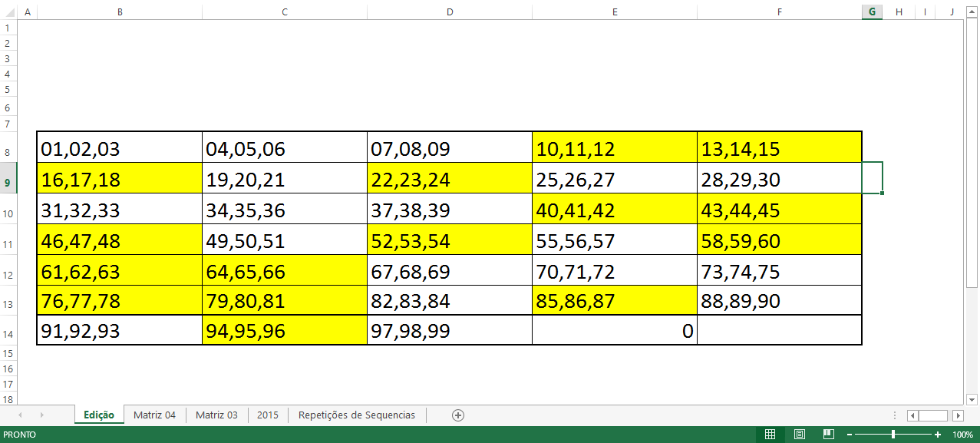Screen dimensions: 980x443
Task: Zoom out with the minus button
Action: [x=850, y=435]
